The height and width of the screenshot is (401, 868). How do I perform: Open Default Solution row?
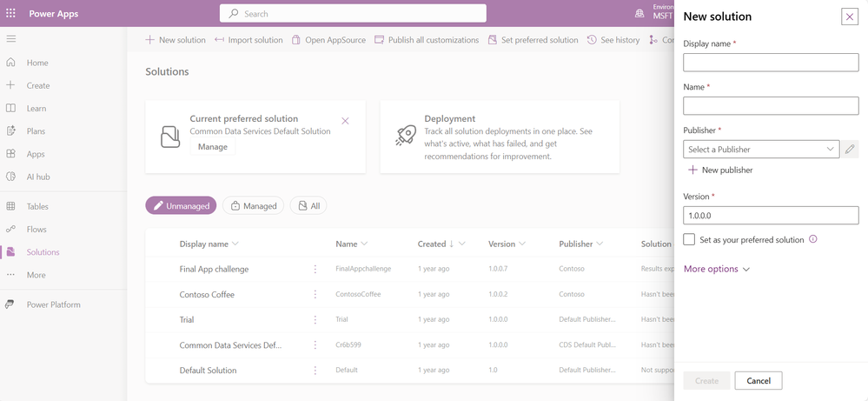pyautogui.click(x=208, y=370)
